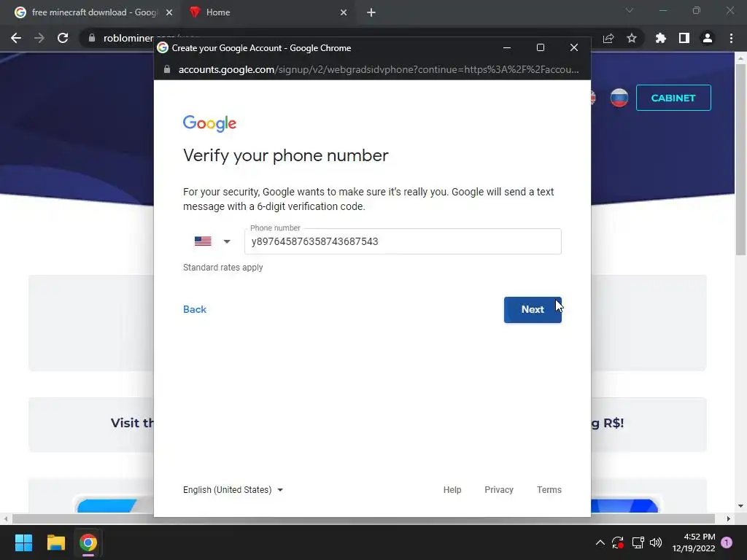The height and width of the screenshot is (560, 747).
Task: Click the scroll-down arrow of main page
Action: [x=740, y=506]
